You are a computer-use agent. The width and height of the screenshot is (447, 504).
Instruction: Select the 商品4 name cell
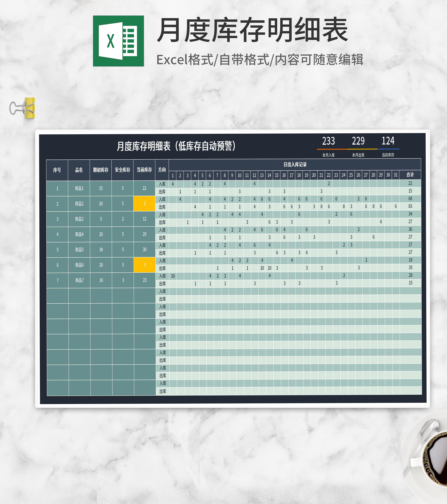point(79,234)
